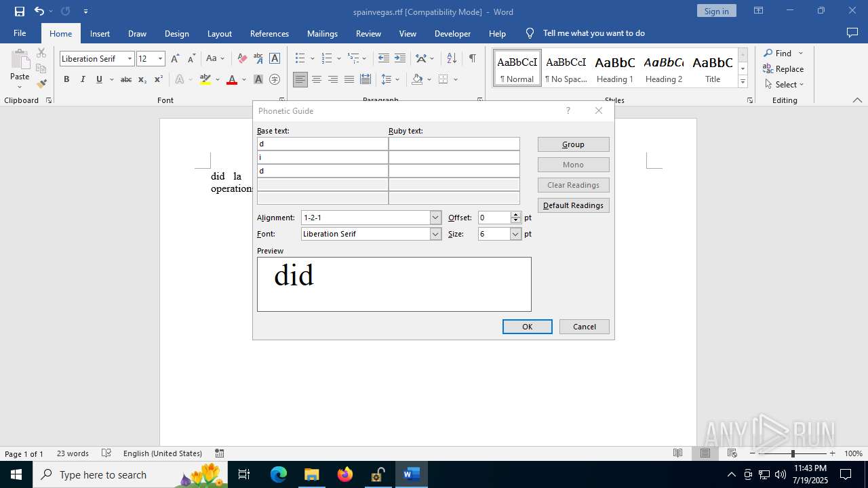Click Character Border icon
The image size is (868, 488).
(x=275, y=58)
